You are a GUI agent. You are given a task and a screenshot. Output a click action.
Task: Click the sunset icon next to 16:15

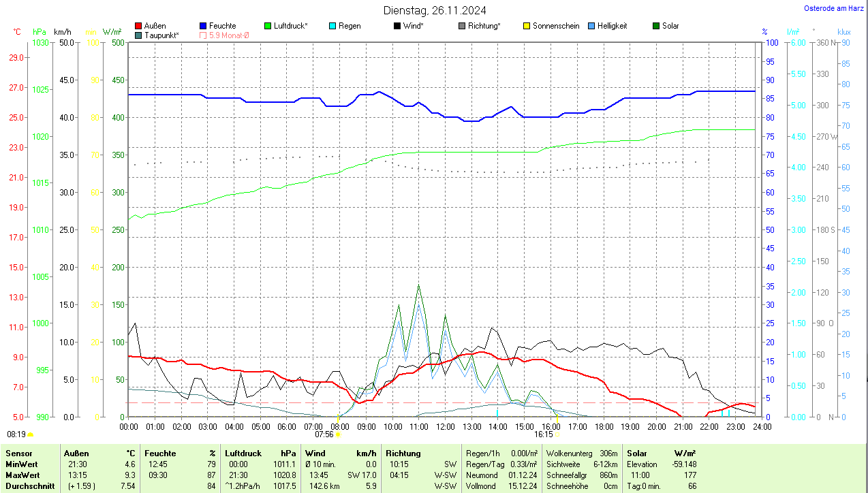(558, 434)
